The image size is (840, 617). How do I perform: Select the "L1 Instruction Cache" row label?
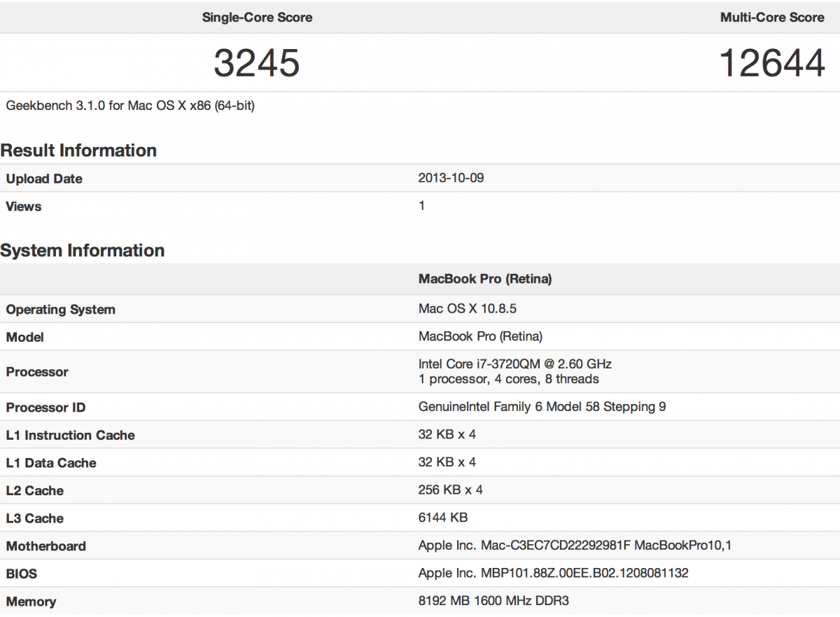[x=71, y=435]
